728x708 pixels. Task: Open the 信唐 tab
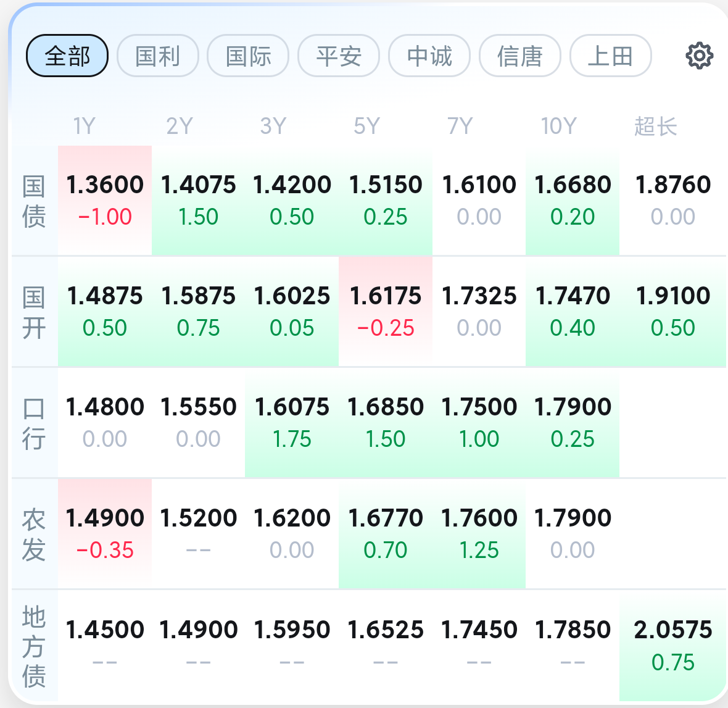pos(520,56)
